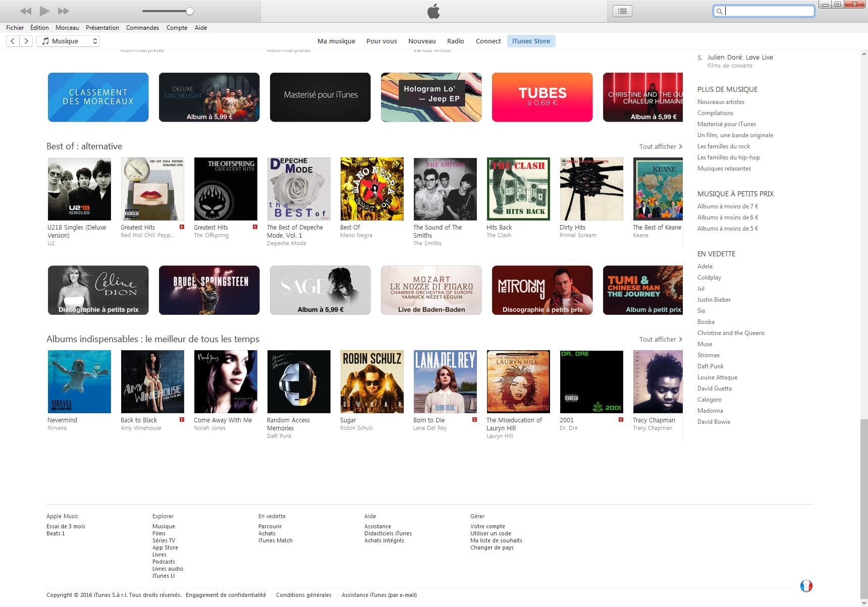Open the Coldplay featured artist link
Viewport: 868px width, 607px height.
click(x=709, y=278)
